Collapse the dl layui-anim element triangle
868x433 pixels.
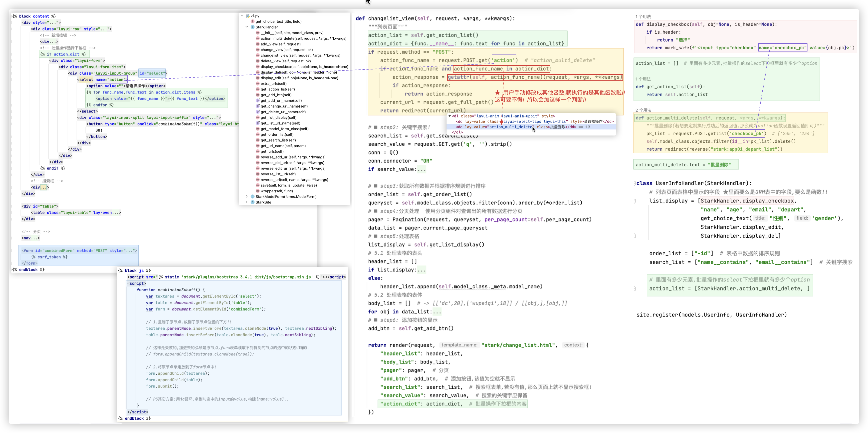[449, 116]
